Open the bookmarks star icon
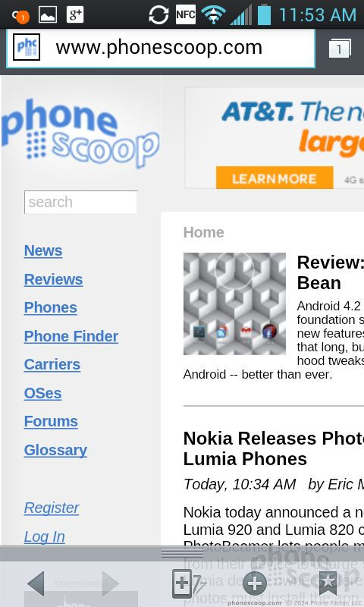 coord(328,583)
